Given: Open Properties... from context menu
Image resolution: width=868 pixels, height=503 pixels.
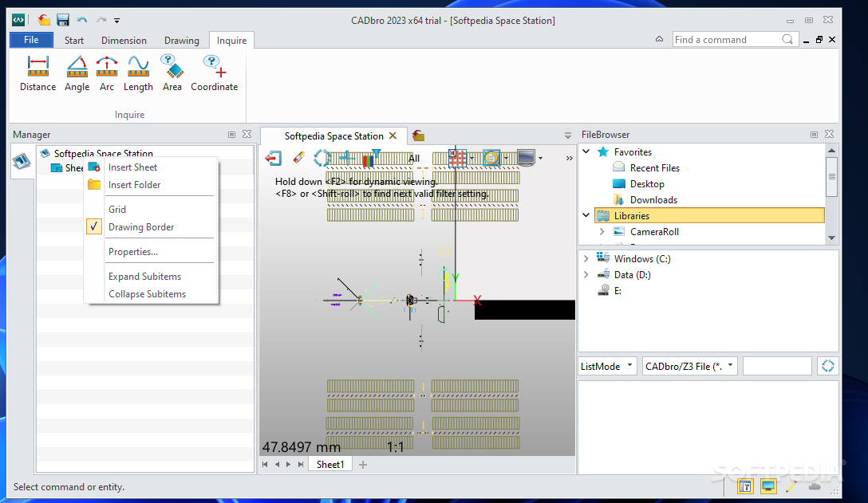Looking at the screenshot, I should coord(151,252).
